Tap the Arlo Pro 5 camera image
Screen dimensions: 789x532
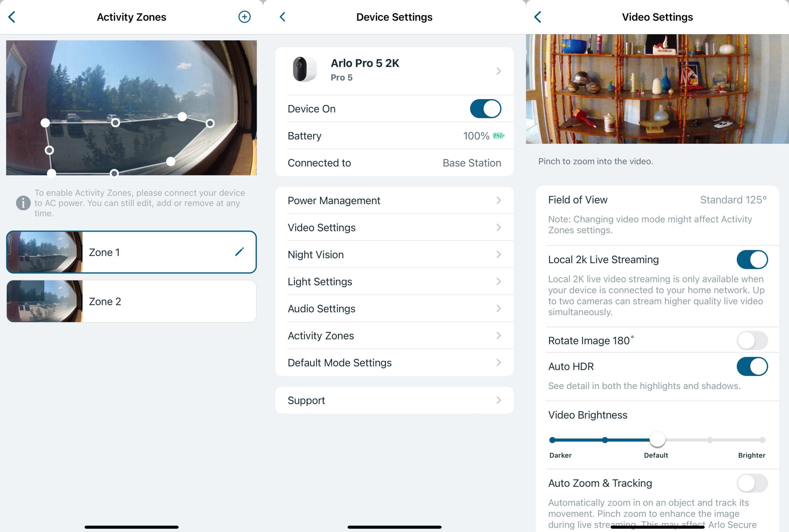coord(305,70)
